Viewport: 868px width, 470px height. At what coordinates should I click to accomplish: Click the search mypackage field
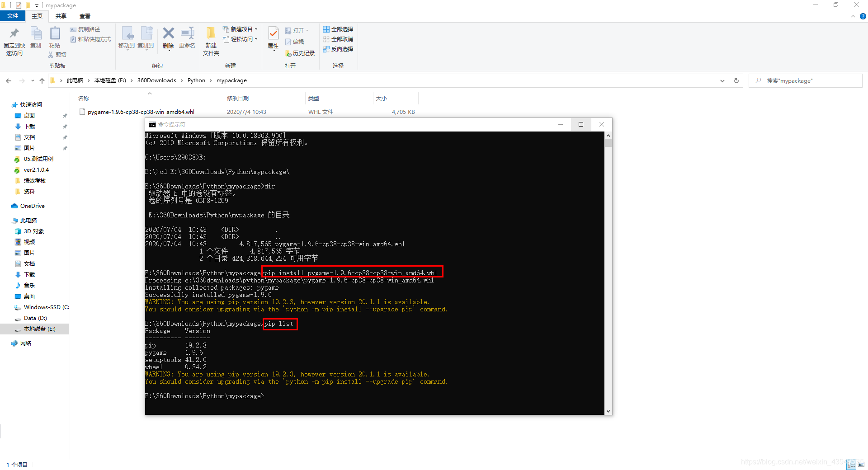(805, 81)
